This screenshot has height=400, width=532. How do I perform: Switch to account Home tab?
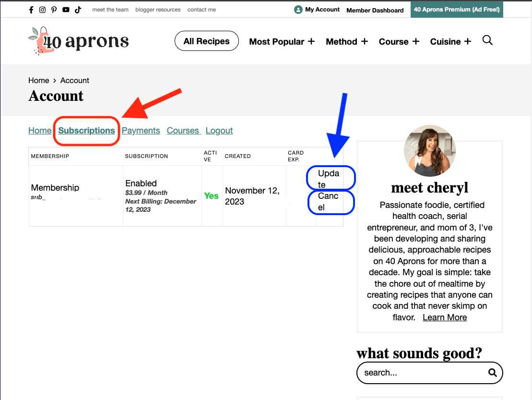[40, 131]
